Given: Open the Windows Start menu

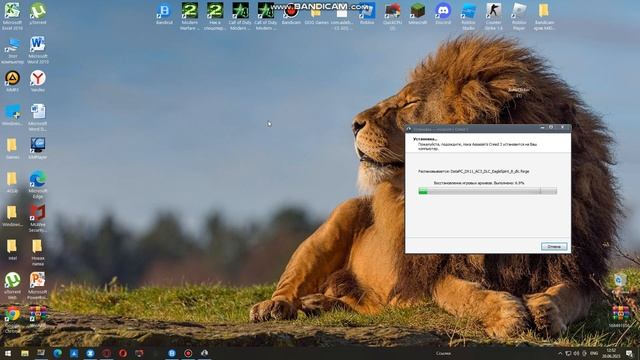Looking at the screenshot, I should coord(8,353).
